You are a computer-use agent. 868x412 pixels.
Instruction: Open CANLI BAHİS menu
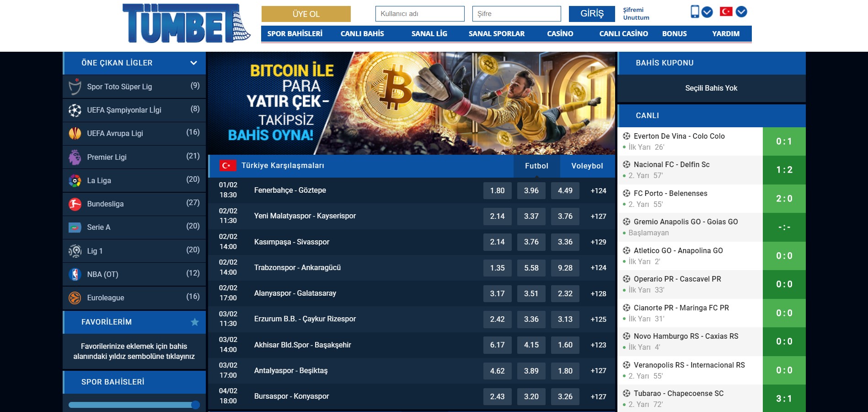(362, 33)
